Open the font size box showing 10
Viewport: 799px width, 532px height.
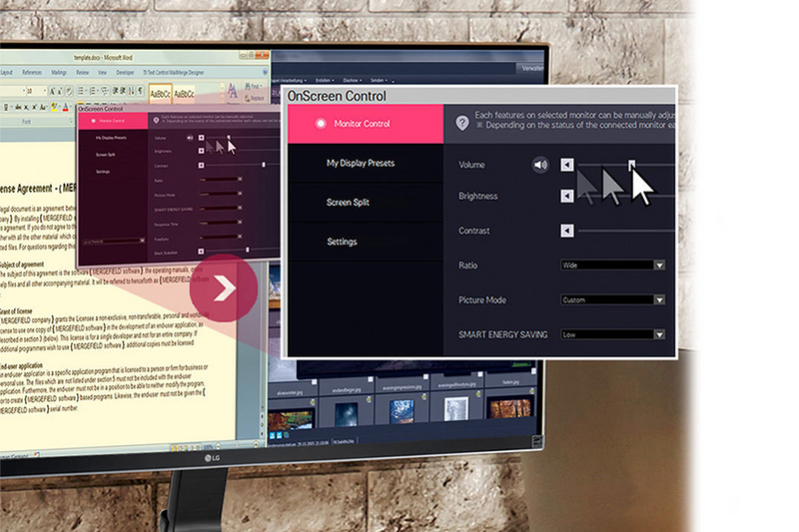click(x=37, y=92)
